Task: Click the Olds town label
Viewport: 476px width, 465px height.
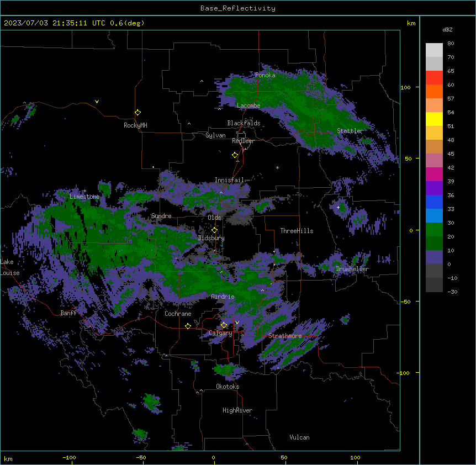Action: point(214,218)
